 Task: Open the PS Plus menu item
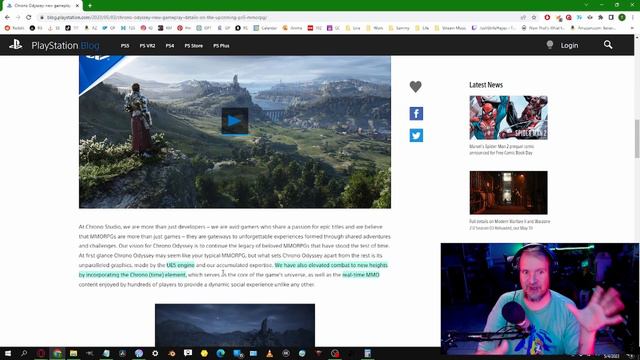coord(221,46)
